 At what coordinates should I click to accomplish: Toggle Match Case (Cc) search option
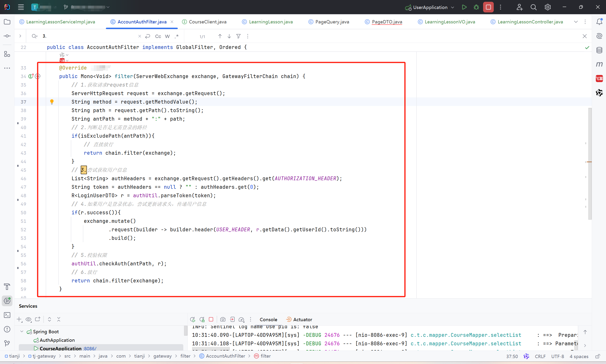tap(158, 36)
